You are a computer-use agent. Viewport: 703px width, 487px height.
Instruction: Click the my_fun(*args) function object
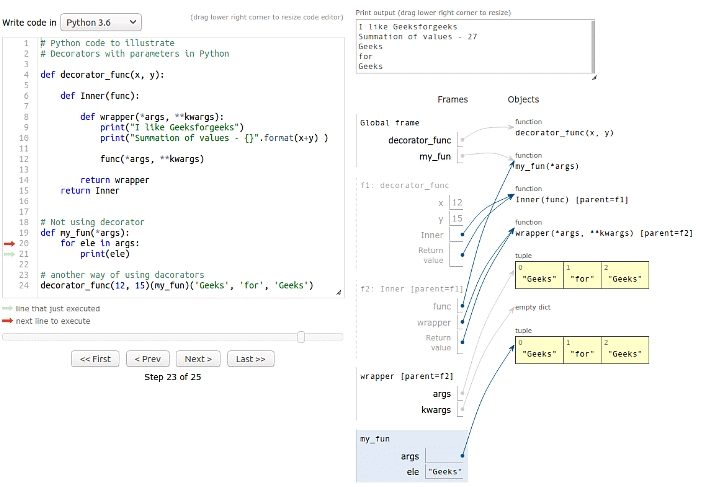tap(547, 166)
